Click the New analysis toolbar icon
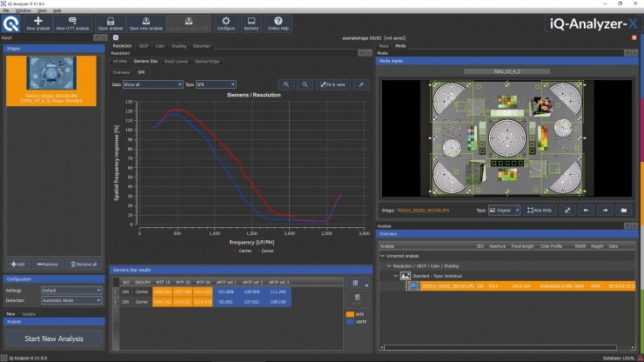644x362 pixels. coord(37,23)
